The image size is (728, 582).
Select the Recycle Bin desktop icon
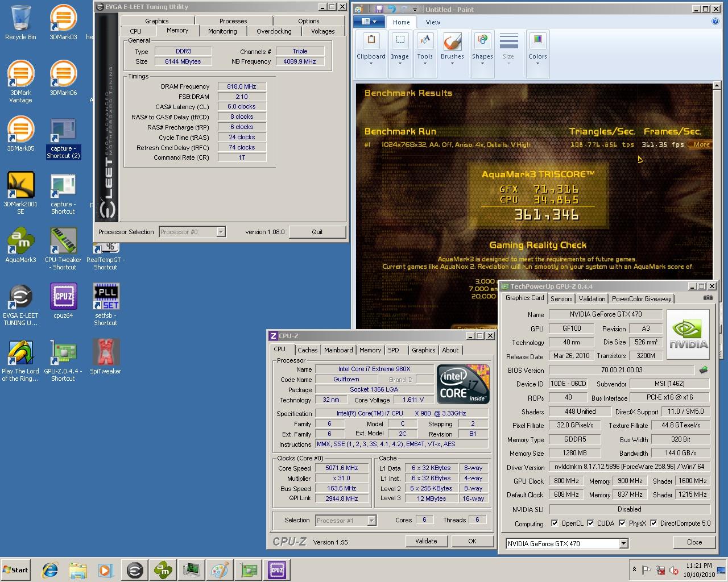pos(20,23)
